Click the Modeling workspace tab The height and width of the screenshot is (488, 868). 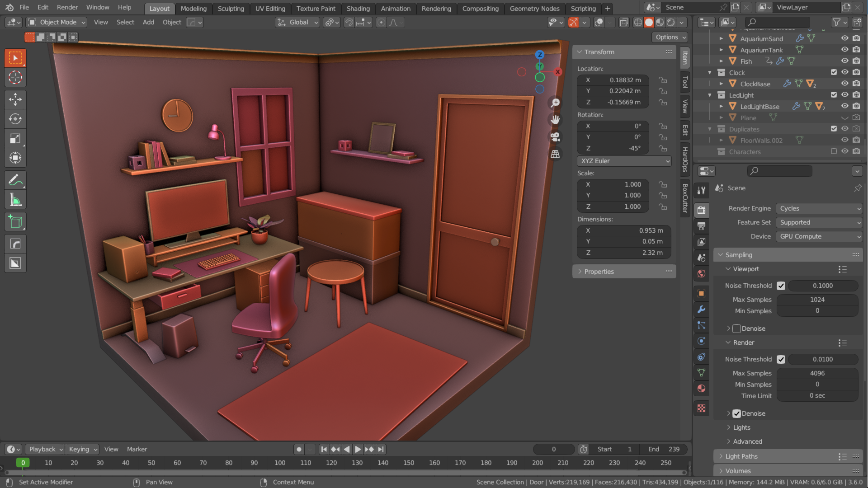193,8
